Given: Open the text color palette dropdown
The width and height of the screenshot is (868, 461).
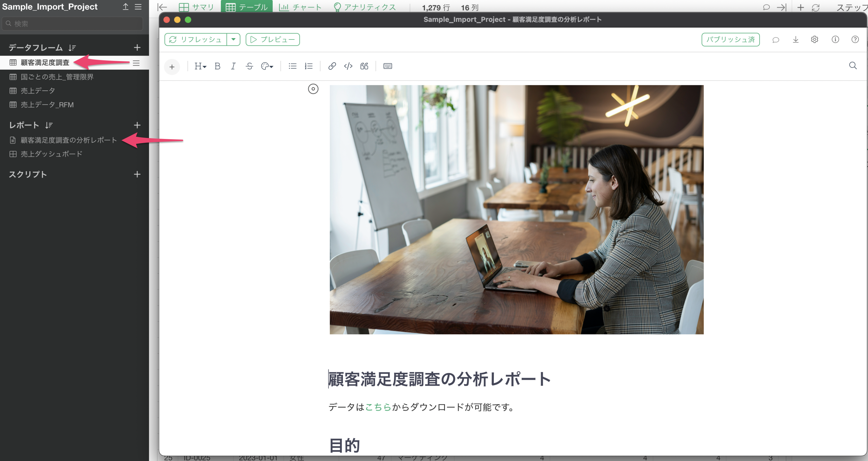Looking at the screenshot, I should coord(267,66).
